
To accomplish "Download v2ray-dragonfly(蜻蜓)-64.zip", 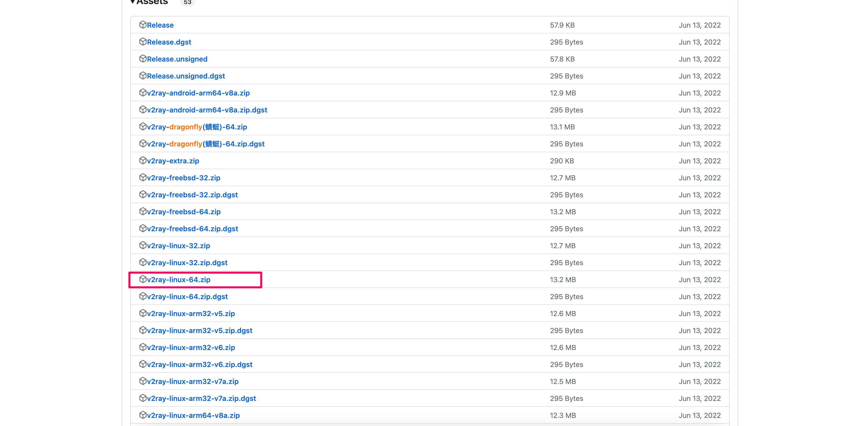I will coord(197,127).
